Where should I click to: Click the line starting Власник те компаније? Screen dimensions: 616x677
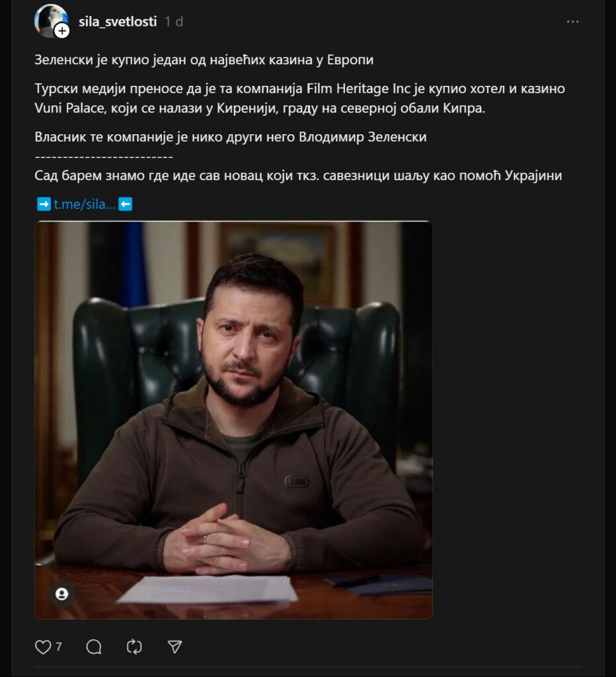point(231,137)
